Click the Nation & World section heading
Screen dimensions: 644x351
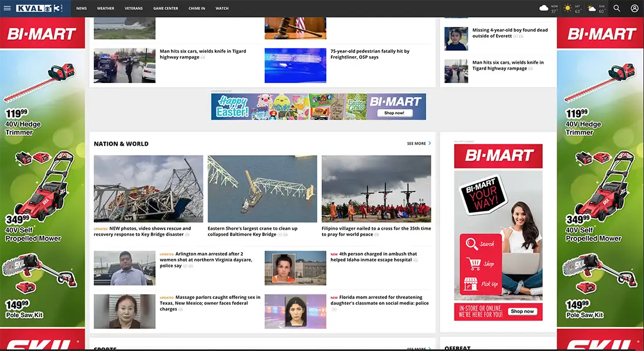pos(121,144)
